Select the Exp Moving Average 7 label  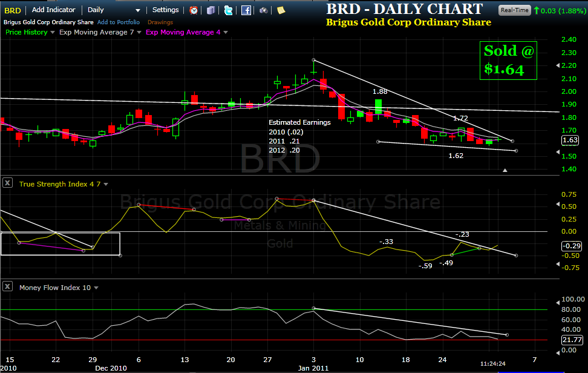pyautogui.click(x=96, y=32)
